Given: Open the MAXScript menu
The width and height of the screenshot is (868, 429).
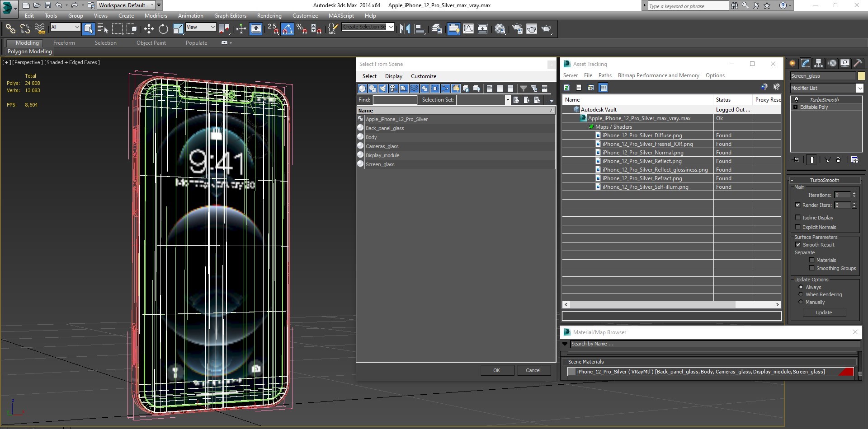Looking at the screenshot, I should pos(341,15).
